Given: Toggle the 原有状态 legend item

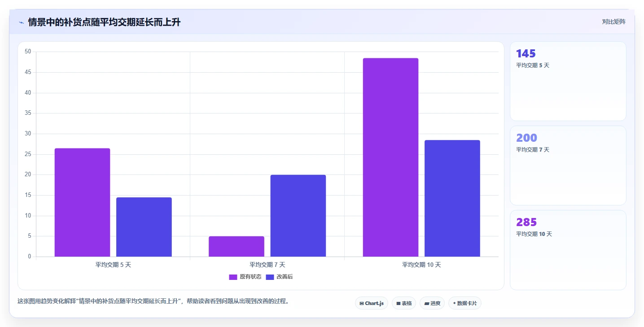Looking at the screenshot, I should pos(245,277).
